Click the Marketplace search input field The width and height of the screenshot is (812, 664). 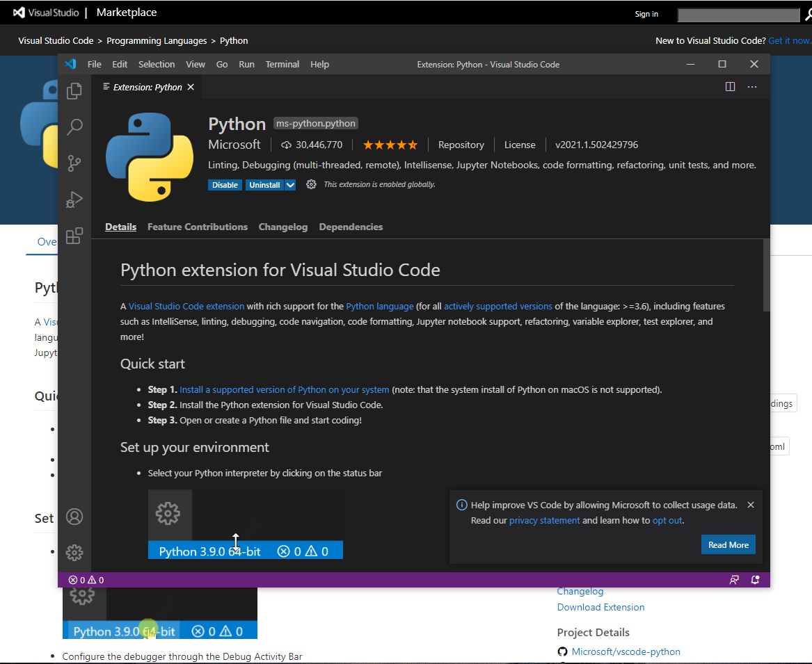point(738,15)
